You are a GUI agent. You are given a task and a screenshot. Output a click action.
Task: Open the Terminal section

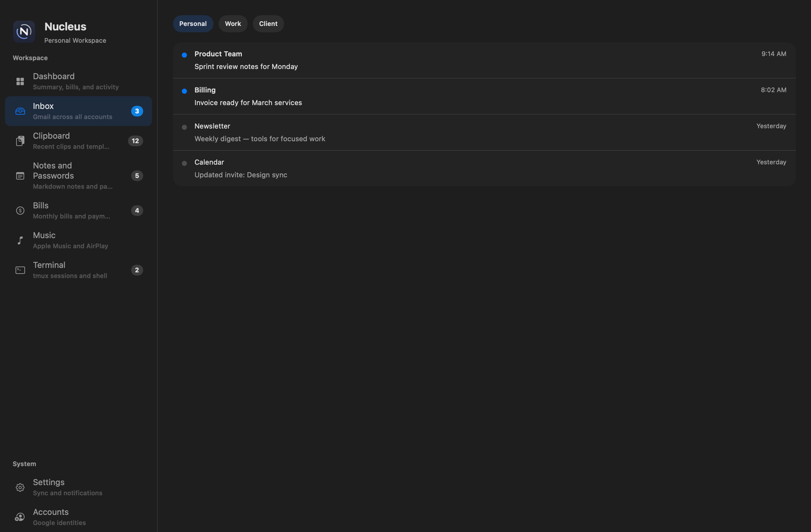point(78,270)
